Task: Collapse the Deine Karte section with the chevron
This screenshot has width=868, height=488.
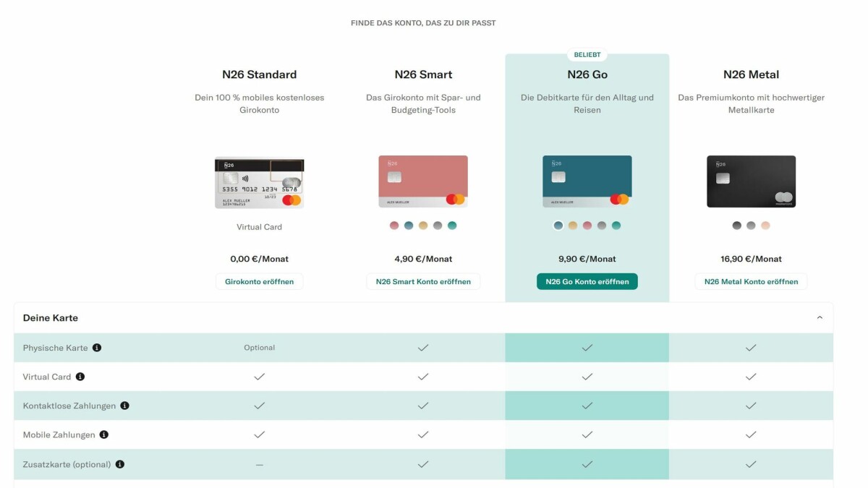Action: pos(819,317)
